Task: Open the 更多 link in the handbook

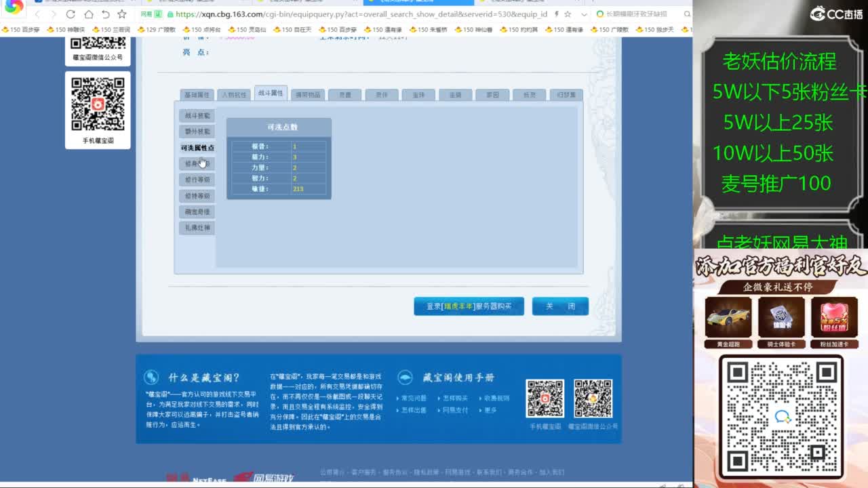Action: pyautogui.click(x=490, y=411)
